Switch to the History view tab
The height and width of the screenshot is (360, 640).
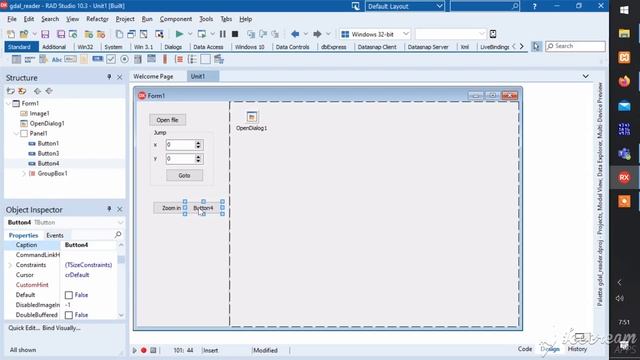coord(577,349)
